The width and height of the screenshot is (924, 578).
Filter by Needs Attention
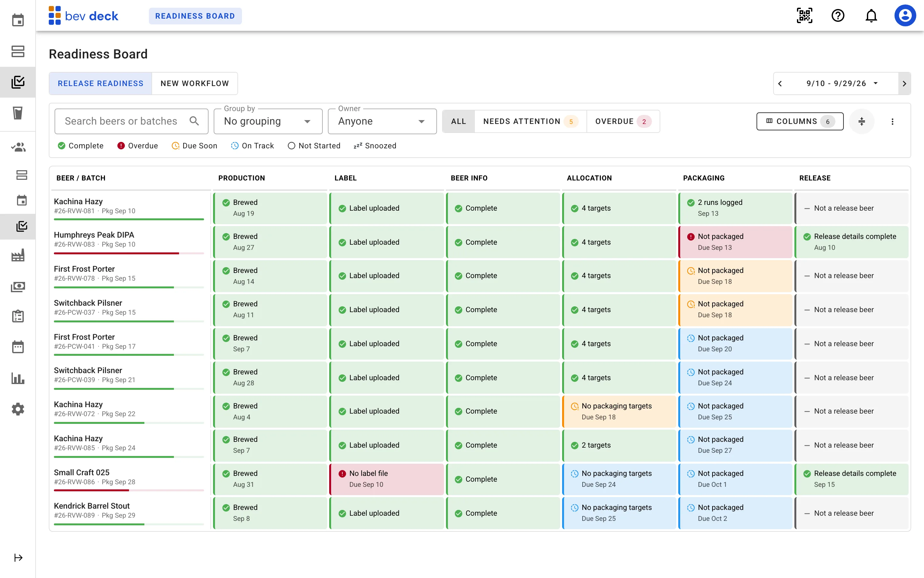pos(530,121)
